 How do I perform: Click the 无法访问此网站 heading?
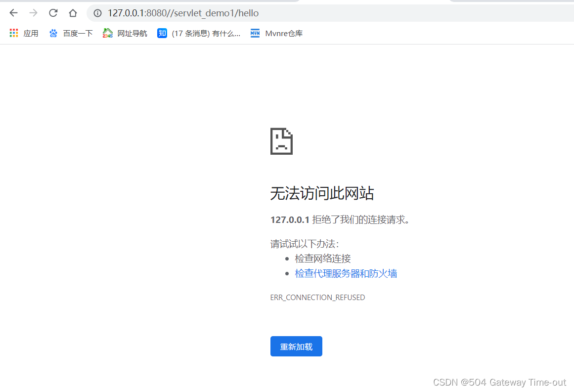pos(322,193)
